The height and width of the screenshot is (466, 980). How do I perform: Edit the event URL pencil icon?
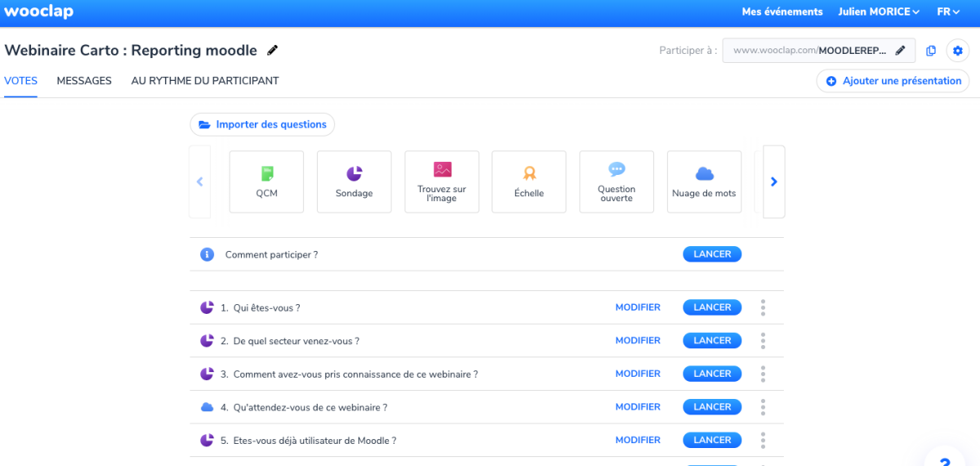click(x=900, y=51)
